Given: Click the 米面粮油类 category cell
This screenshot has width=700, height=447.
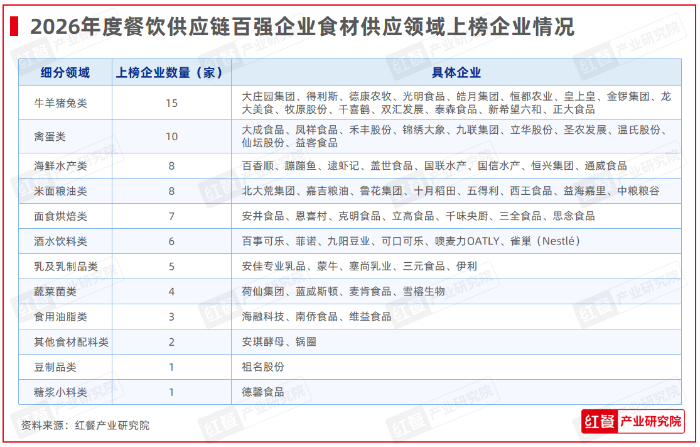Looking at the screenshot, I should click(x=63, y=190).
